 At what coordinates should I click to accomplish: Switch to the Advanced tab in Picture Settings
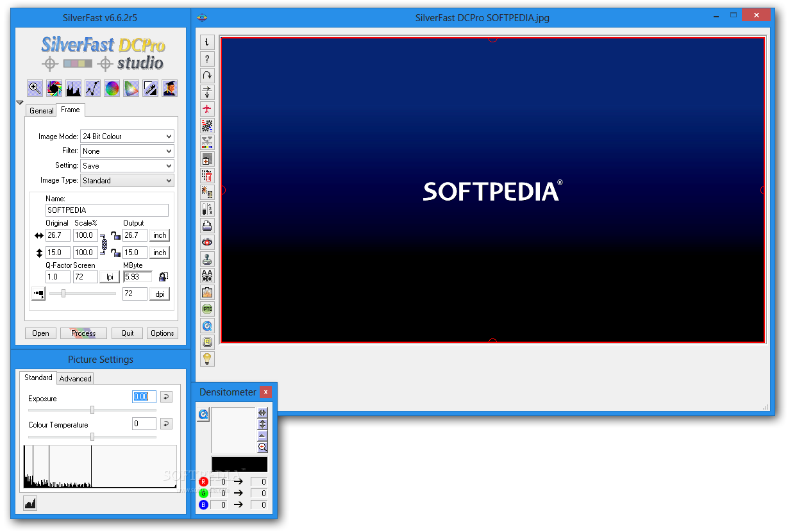[76, 379]
